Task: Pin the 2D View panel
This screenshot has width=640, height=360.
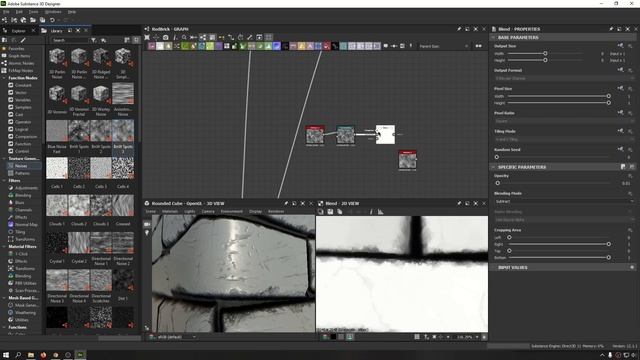Action: pos(459,203)
